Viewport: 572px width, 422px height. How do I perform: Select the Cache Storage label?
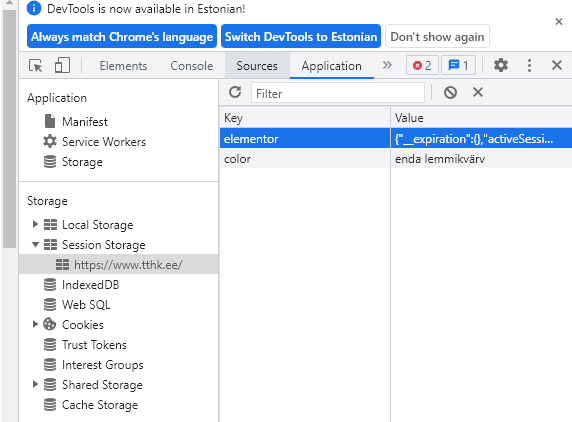point(100,405)
